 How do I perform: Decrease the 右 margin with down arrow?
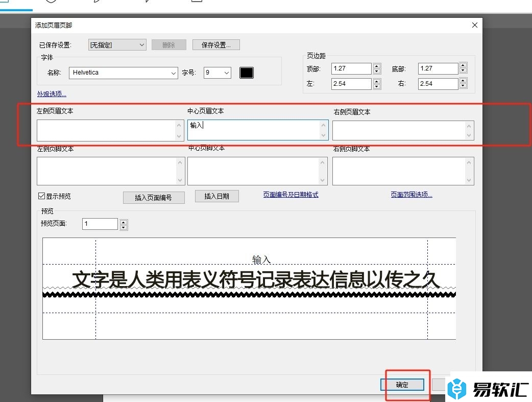(463, 86)
